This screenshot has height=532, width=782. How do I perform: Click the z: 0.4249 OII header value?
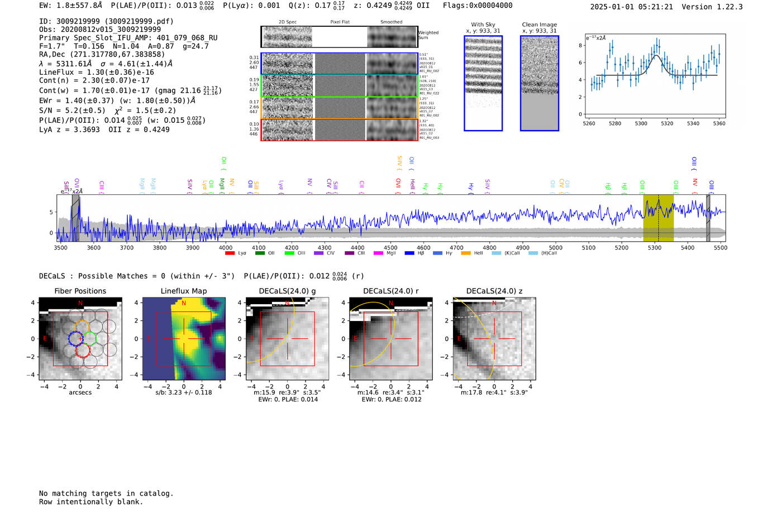click(392, 6)
